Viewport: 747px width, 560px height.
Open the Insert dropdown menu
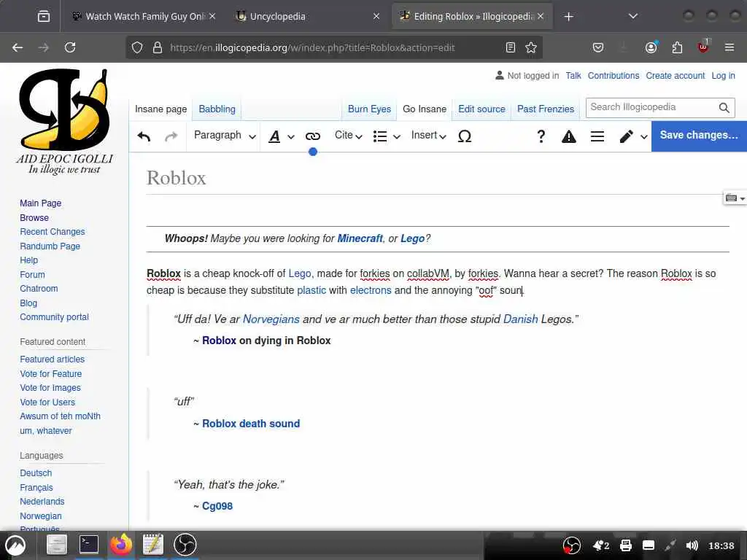[x=428, y=136]
